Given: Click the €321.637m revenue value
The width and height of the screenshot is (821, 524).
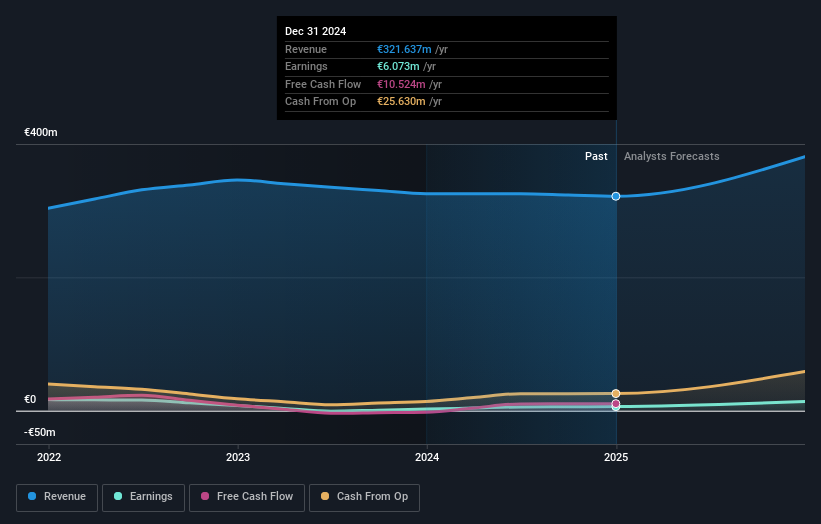Looking at the screenshot, I should point(404,49).
